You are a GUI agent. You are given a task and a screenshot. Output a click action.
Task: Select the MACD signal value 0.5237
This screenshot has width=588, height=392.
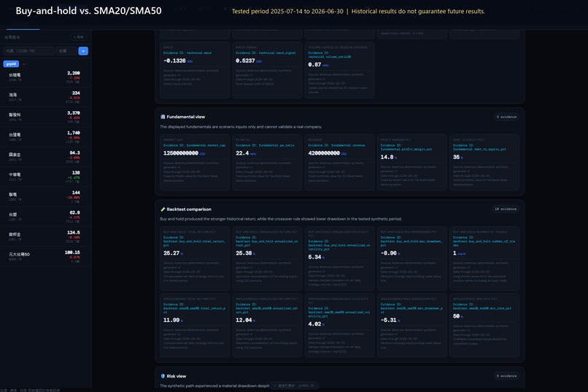click(x=245, y=61)
